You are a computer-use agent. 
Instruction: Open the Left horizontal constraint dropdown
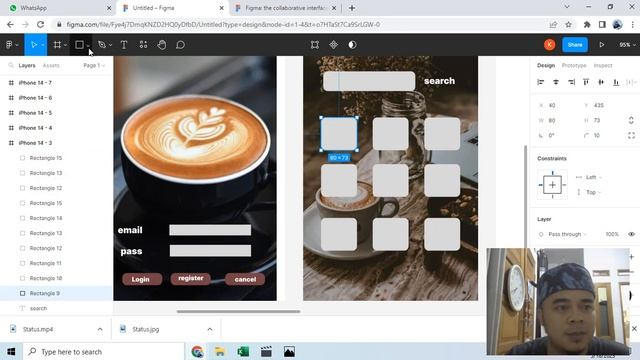(x=593, y=177)
